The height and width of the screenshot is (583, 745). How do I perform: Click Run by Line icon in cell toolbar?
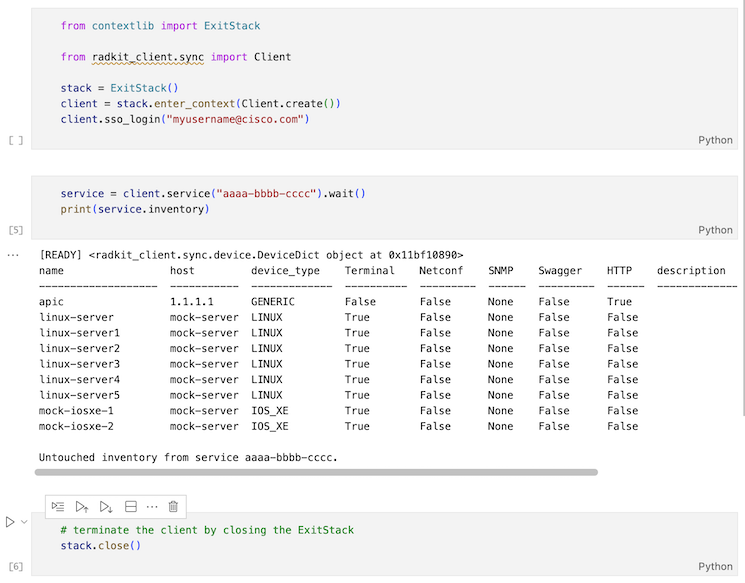pyautogui.click(x=58, y=507)
